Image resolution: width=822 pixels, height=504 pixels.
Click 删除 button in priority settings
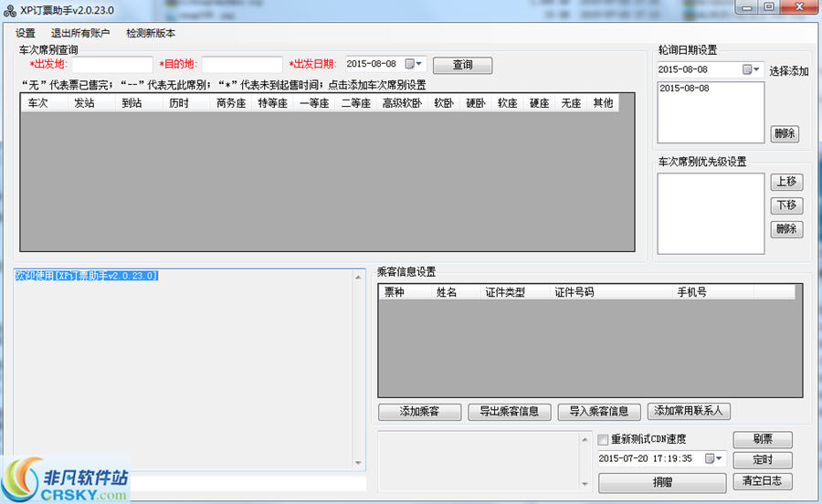[786, 229]
